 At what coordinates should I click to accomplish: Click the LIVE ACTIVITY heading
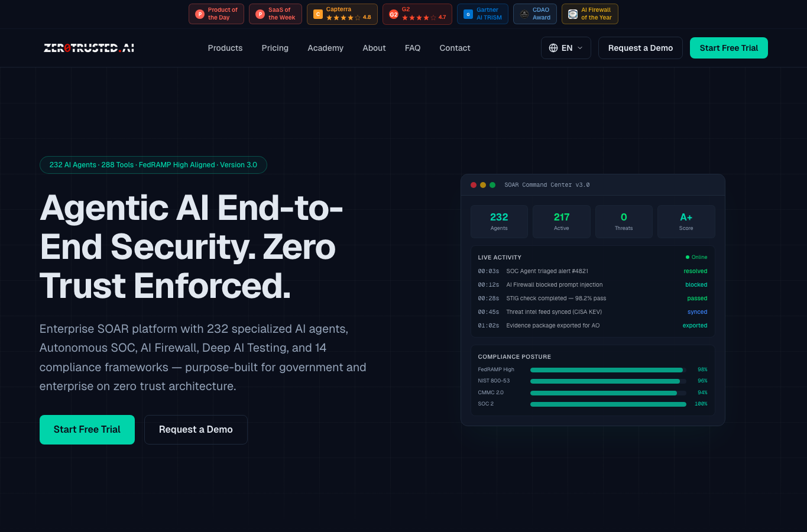(500, 258)
